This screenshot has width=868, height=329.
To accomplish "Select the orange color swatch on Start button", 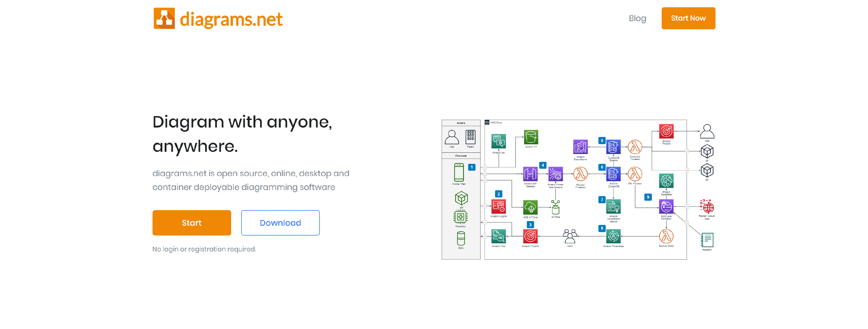I will (x=192, y=222).
